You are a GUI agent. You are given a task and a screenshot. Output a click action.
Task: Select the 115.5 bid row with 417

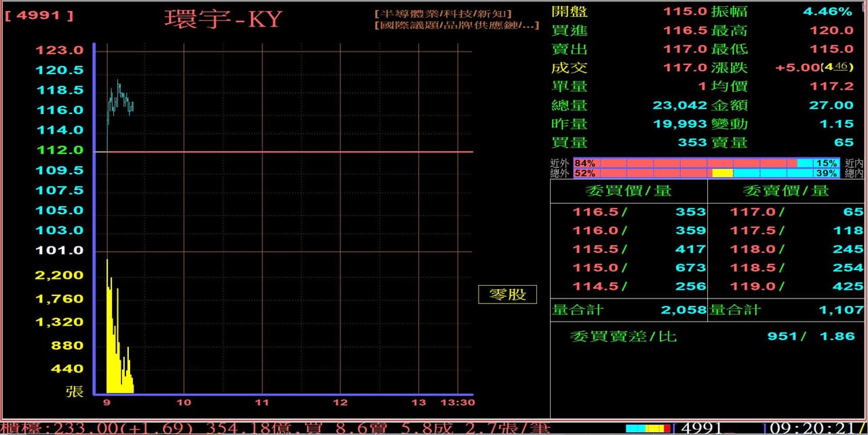pos(639,249)
